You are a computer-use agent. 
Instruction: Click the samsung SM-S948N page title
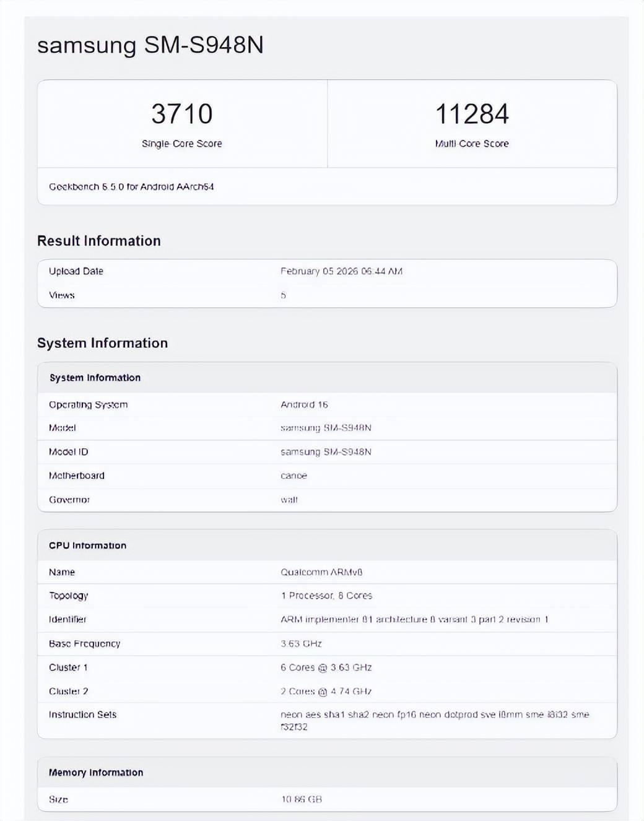coord(150,45)
